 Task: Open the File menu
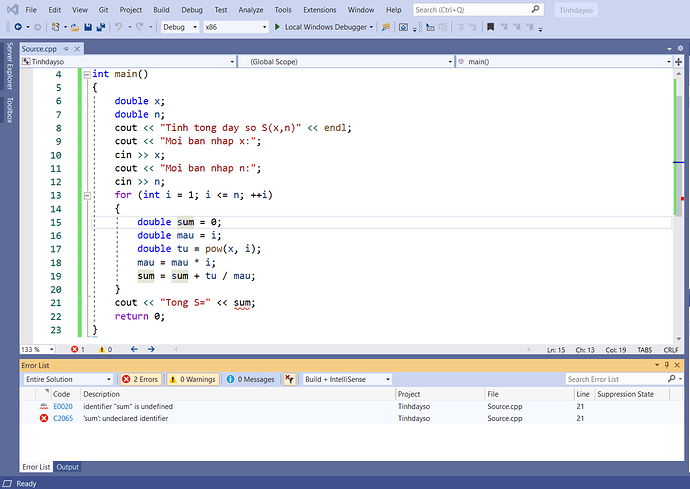(x=31, y=10)
